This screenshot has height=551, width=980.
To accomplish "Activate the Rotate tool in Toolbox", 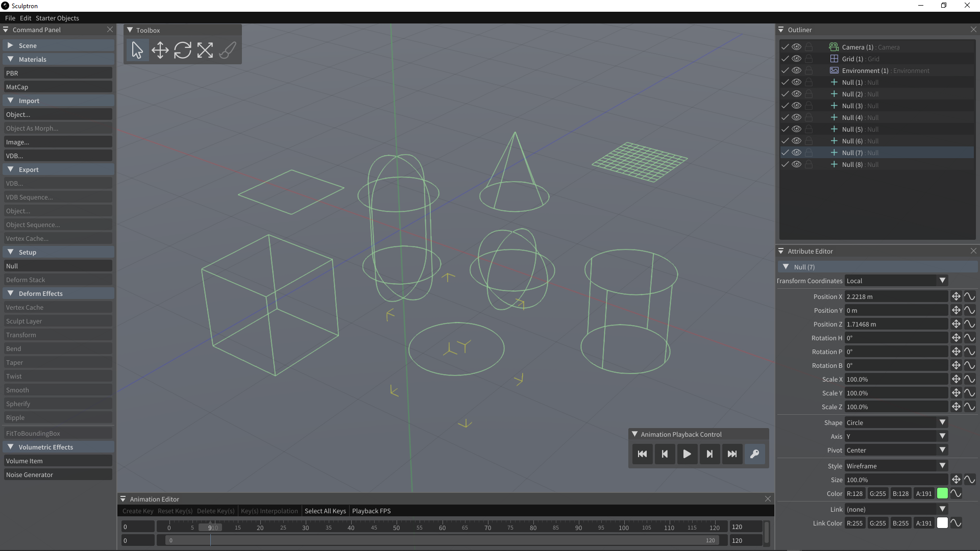I will point(183,50).
